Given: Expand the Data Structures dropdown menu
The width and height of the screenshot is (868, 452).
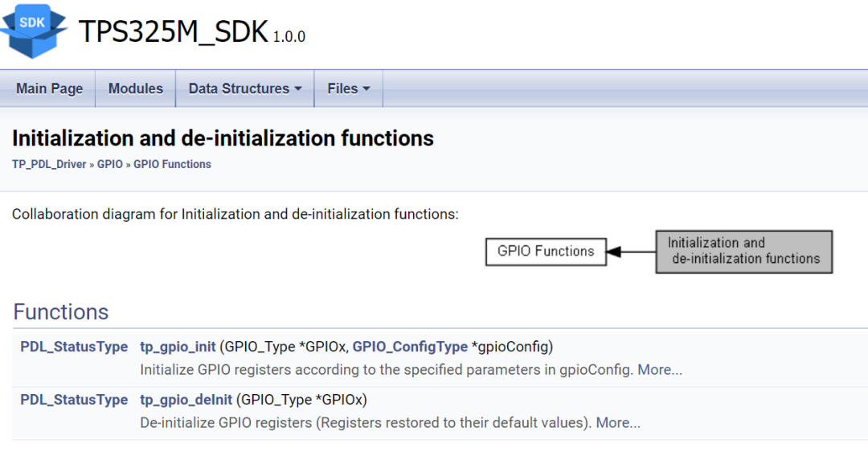Looking at the screenshot, I should pos(245,88).
